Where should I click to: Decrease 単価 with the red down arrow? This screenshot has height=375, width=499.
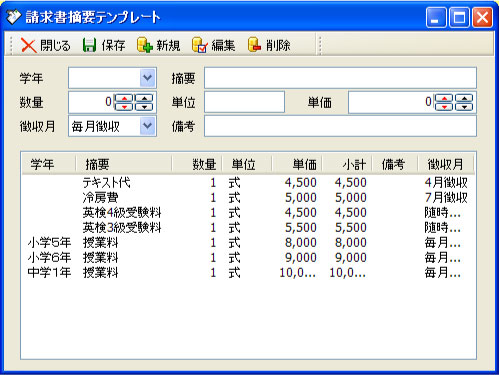(444, 107)
